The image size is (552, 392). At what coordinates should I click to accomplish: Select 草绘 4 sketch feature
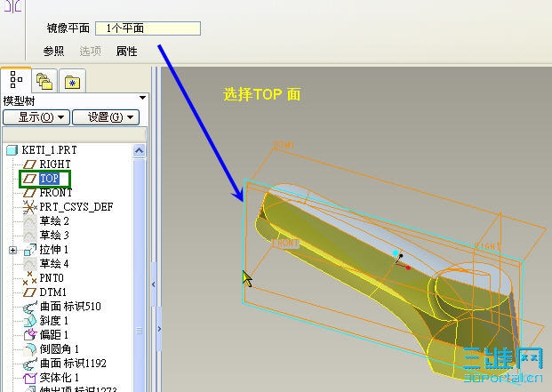tap(54, 264)
